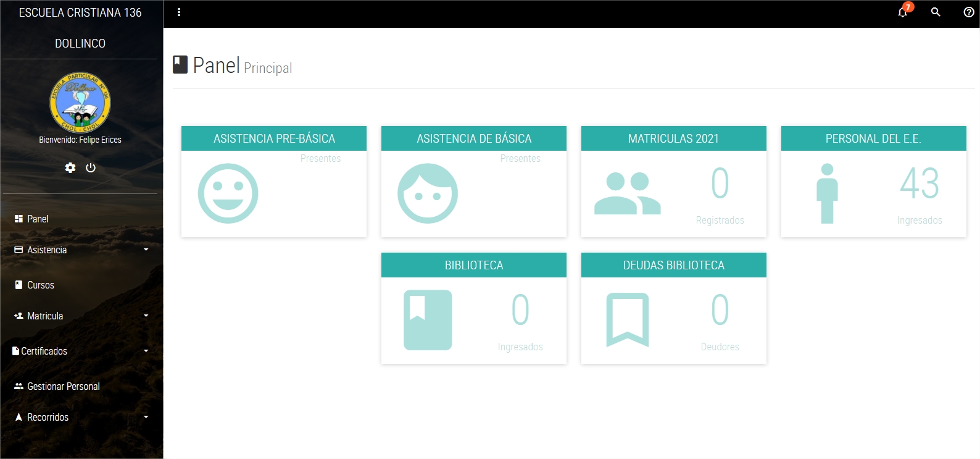Viewport: 980px width, 459px height.
Task: Open Gestionar Personal in sidebar
Action: (x=63, y=386)
